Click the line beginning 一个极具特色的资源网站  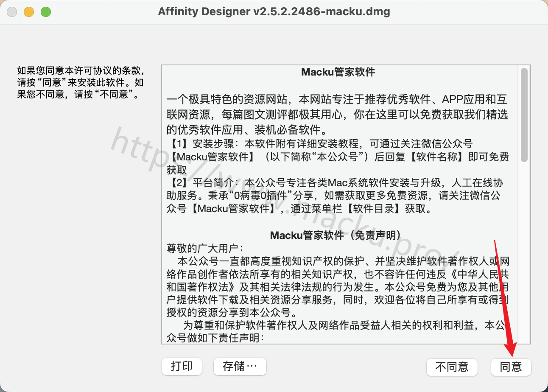(x=337, y=100)
